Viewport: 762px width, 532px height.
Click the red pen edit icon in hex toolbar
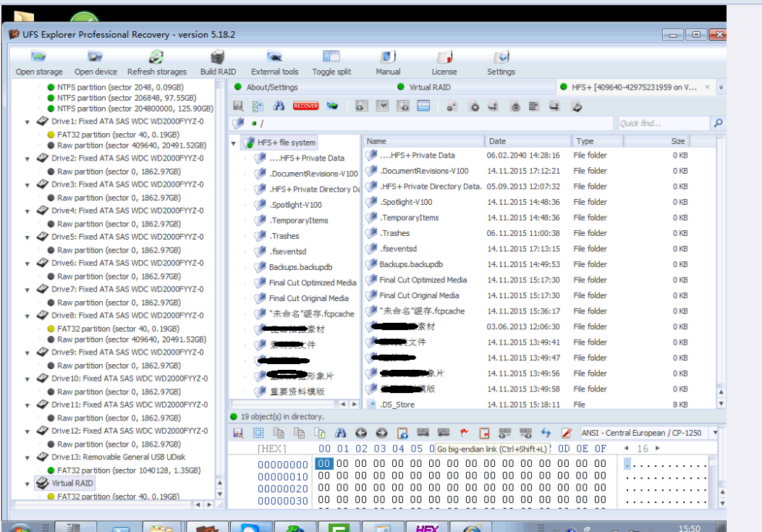(566, 433)
